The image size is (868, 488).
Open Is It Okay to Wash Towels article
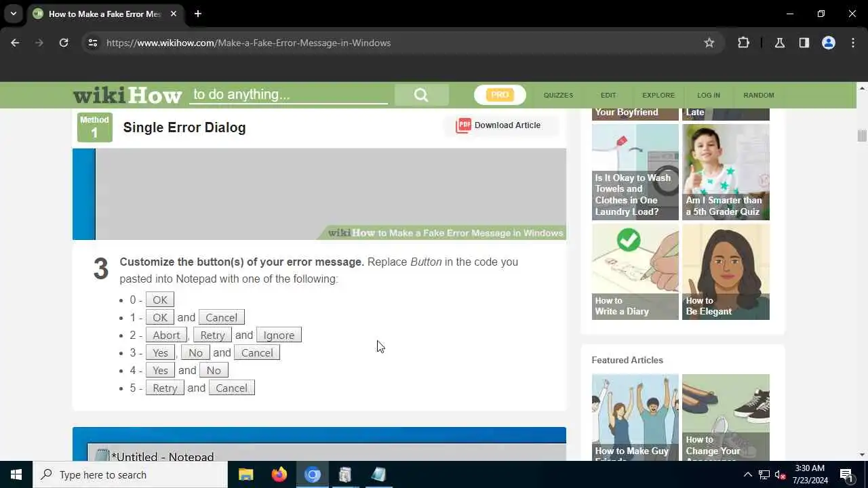coord(635,172)
